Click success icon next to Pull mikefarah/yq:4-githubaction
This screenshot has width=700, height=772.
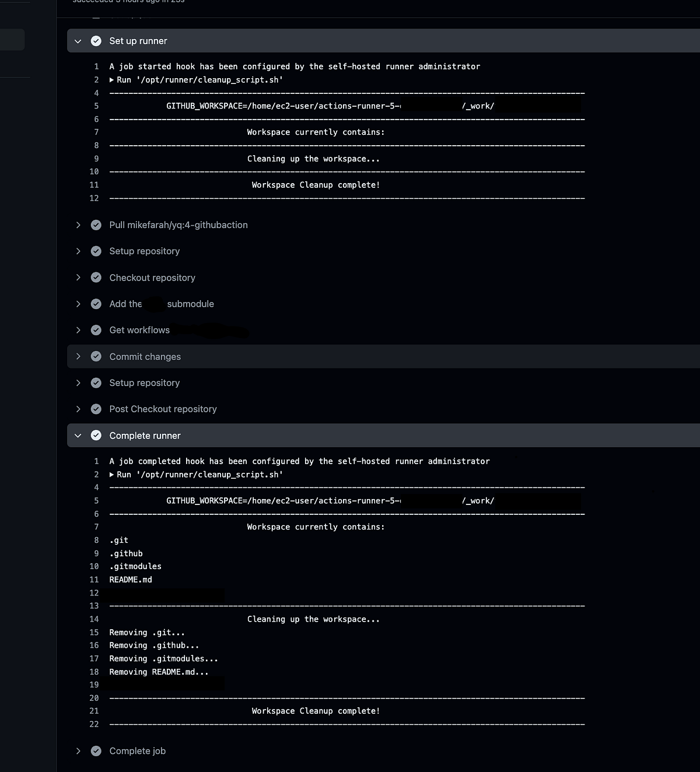point(96,224)
